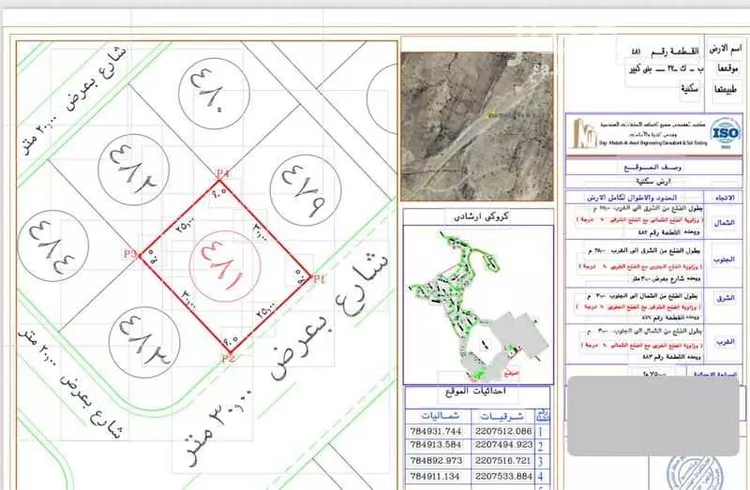Click the ٣٠,٠٠ length on the P4–P1 side
The height and width of the screenshot is (490, 750).
click(261, 232)
